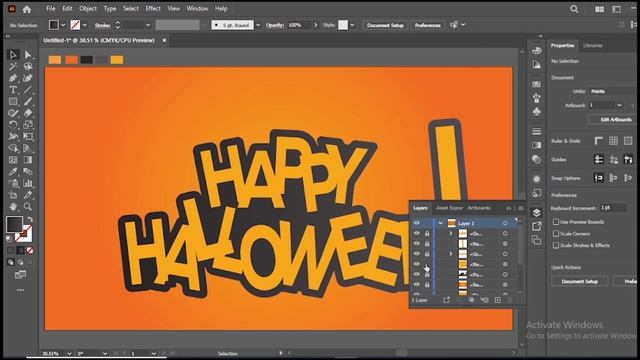Image resolution: width=640 pixels, height=360 pixels.
Task: Click Preferences button in control bar
Action: pyautogui.click(x=428, y=25)
